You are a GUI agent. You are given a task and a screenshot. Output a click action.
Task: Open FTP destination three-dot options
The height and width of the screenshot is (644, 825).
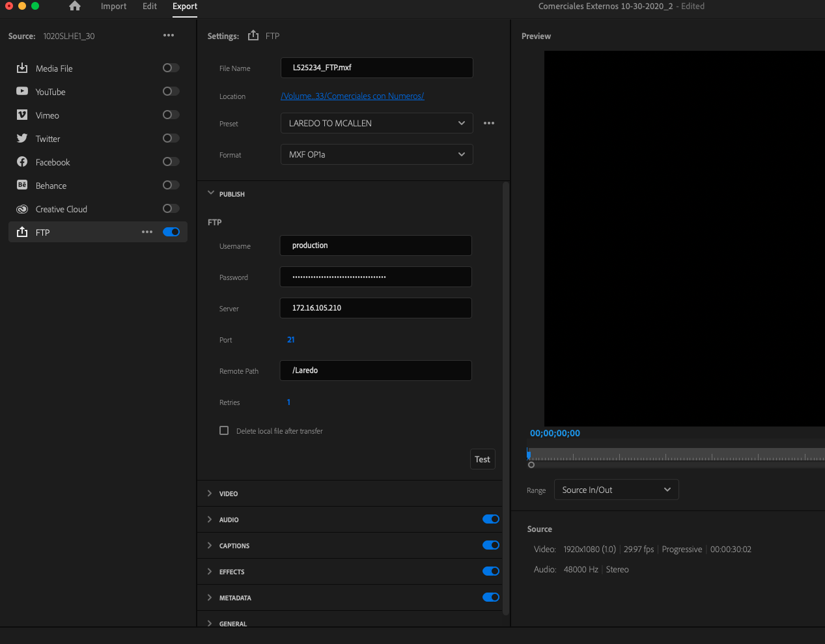pyautogui.click(x=147, y=232)
